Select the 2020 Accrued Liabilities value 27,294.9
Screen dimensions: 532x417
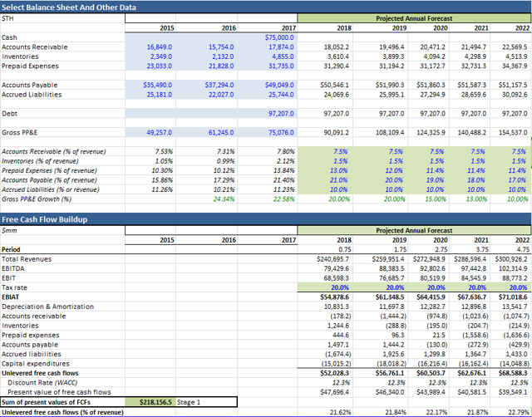(x=431, y=94)
